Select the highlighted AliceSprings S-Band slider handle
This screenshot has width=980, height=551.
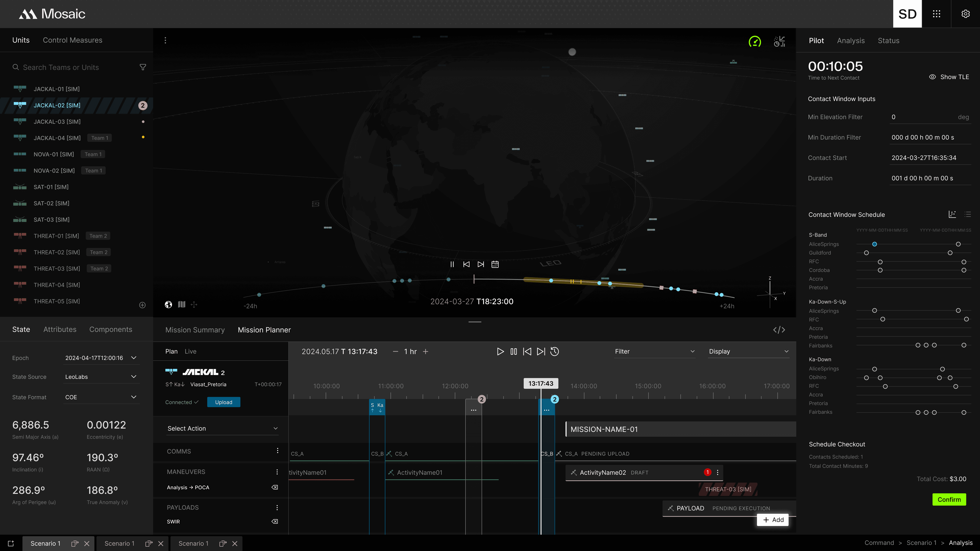pos(874,244)
